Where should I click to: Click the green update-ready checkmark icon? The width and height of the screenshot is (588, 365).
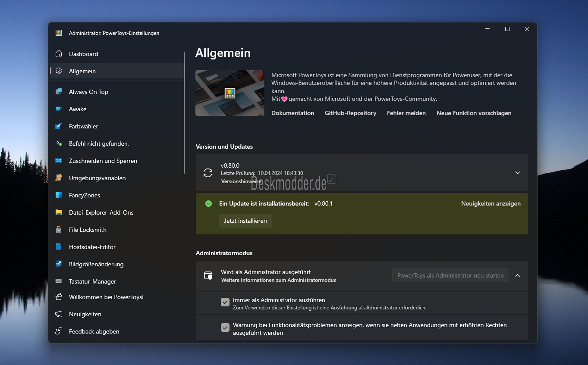click(x=209, y=203)
